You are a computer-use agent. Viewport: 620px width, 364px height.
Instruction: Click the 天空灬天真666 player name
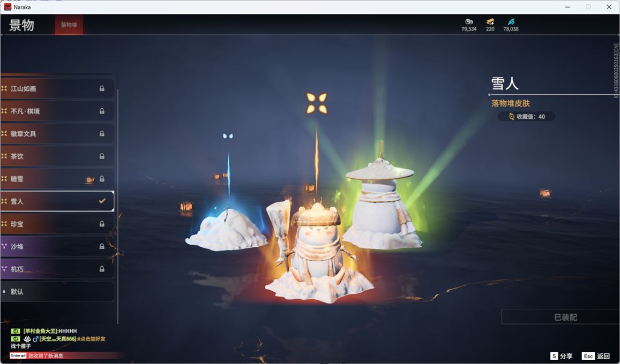[58, 339]
